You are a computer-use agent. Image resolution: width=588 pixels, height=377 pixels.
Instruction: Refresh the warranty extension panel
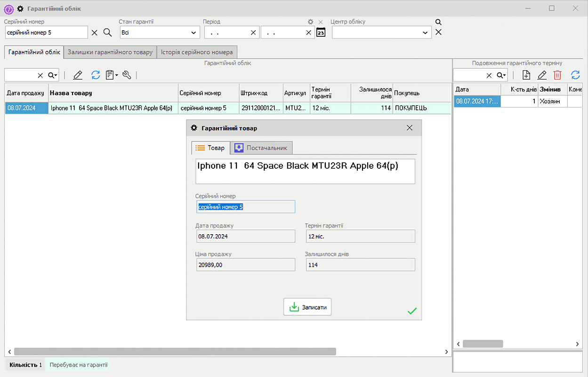tap(575, 75)
